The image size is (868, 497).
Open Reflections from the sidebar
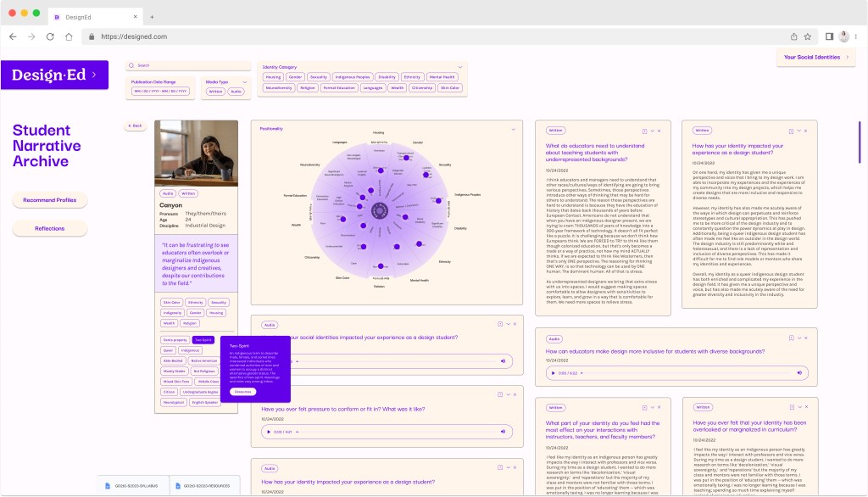click(49, 228)
